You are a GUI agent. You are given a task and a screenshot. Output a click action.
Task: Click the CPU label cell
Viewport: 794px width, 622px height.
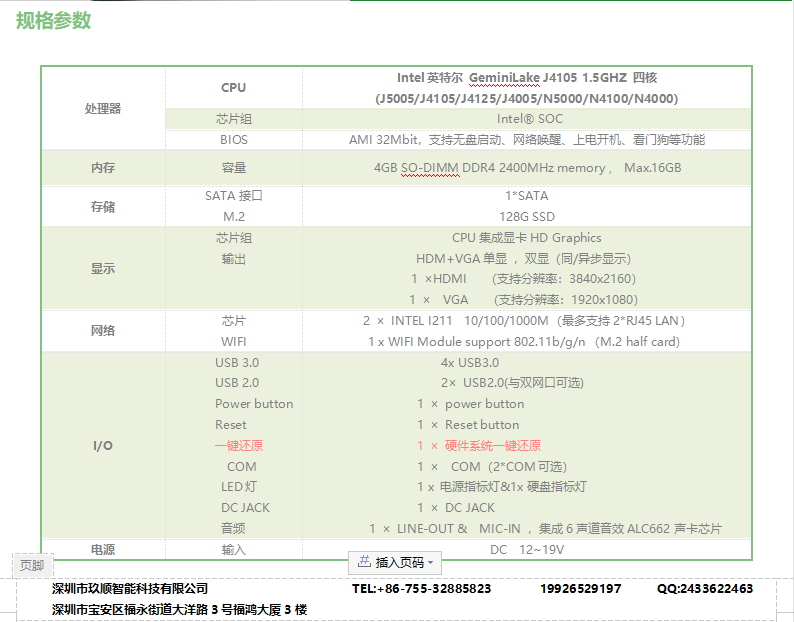tap(233, 88)
